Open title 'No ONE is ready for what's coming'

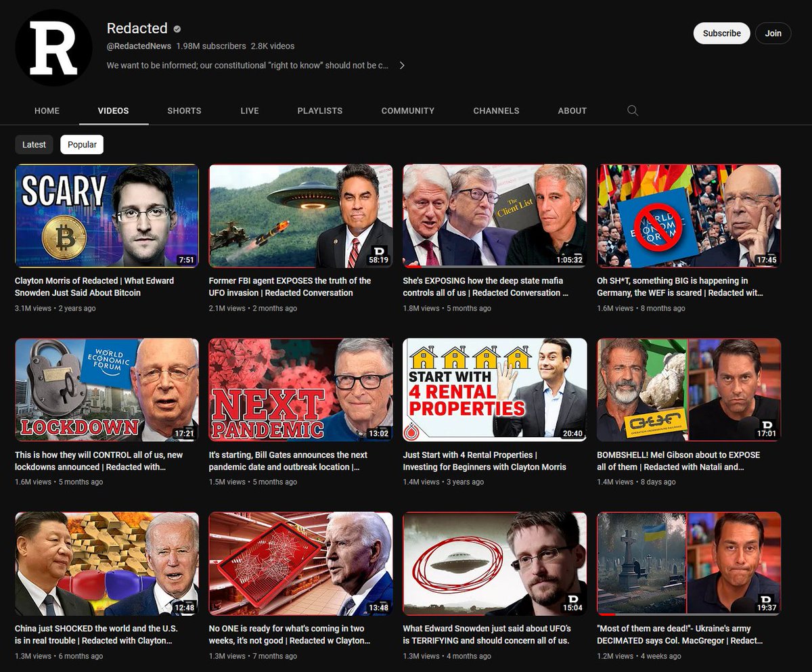coord(290,635)
